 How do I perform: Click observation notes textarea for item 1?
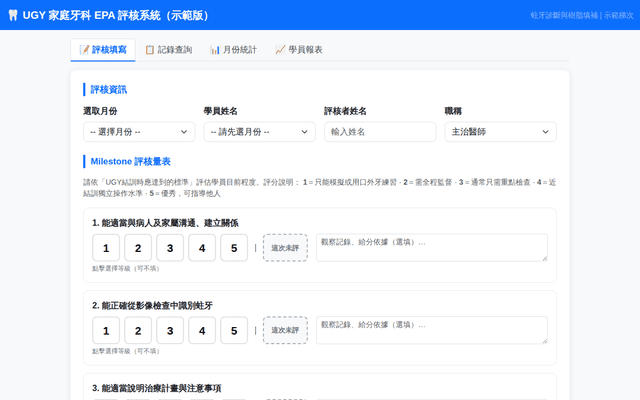(x=432, y=247)
